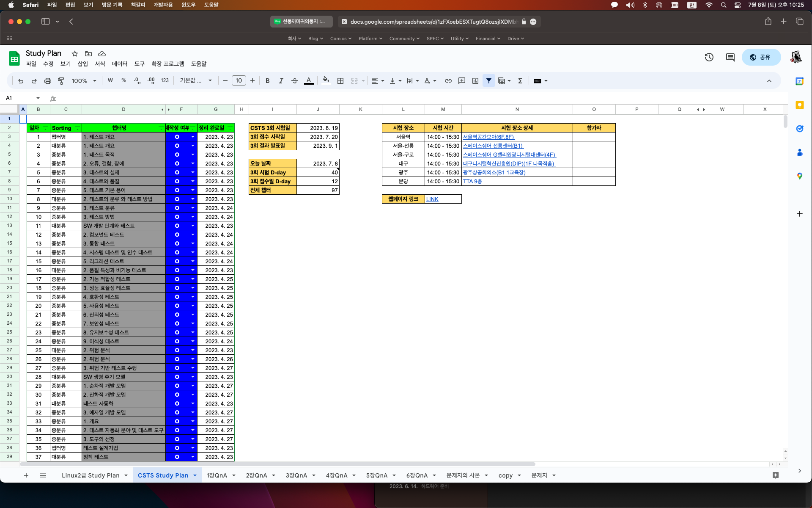Insert a chart using toolbar icon

tap(475, 81)
